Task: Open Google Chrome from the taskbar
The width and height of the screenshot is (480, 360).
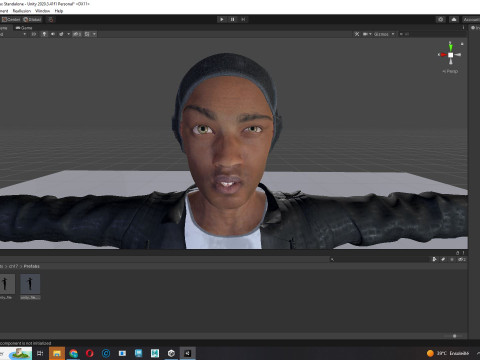Action: click(73, 353)
